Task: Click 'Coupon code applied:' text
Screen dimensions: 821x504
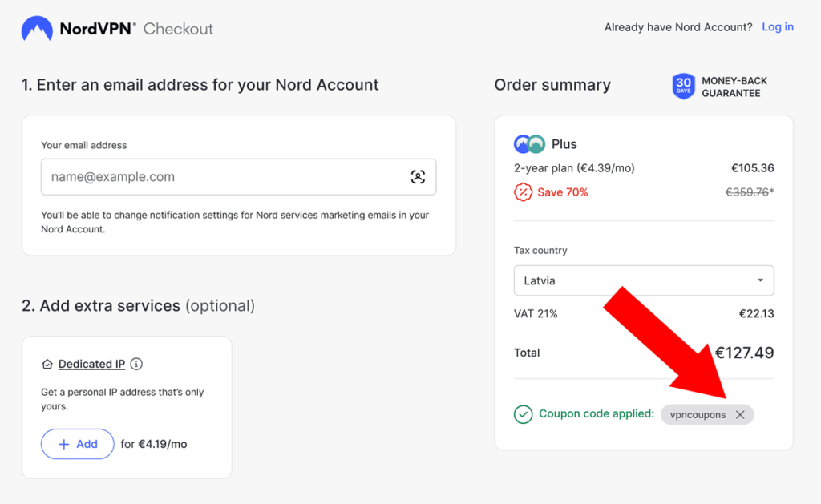Action: pos(597,414)
